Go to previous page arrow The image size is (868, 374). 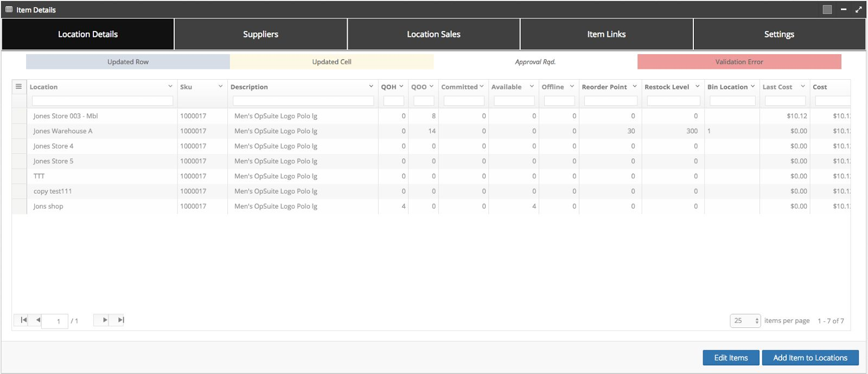click(x=37, y=320)
